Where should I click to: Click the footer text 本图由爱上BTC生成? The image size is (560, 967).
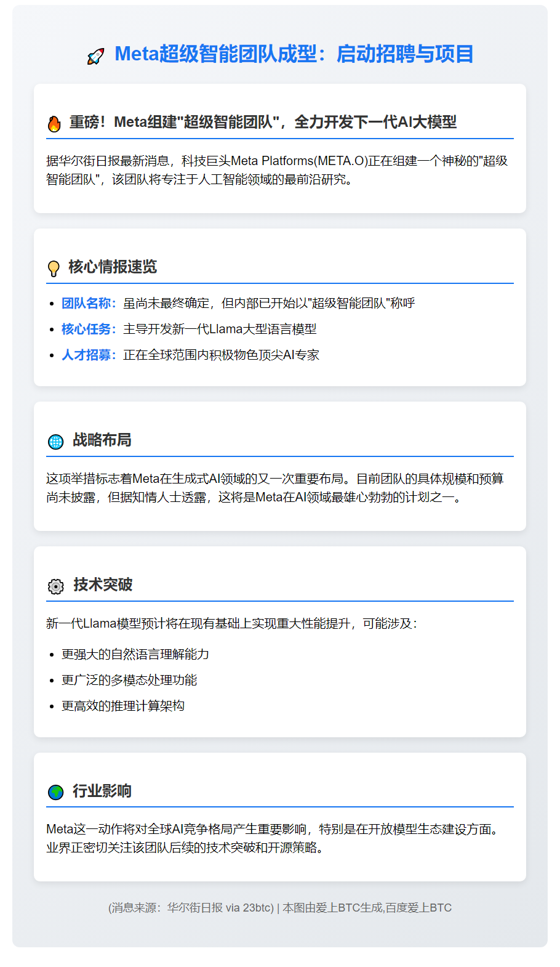tap(332, 908)
